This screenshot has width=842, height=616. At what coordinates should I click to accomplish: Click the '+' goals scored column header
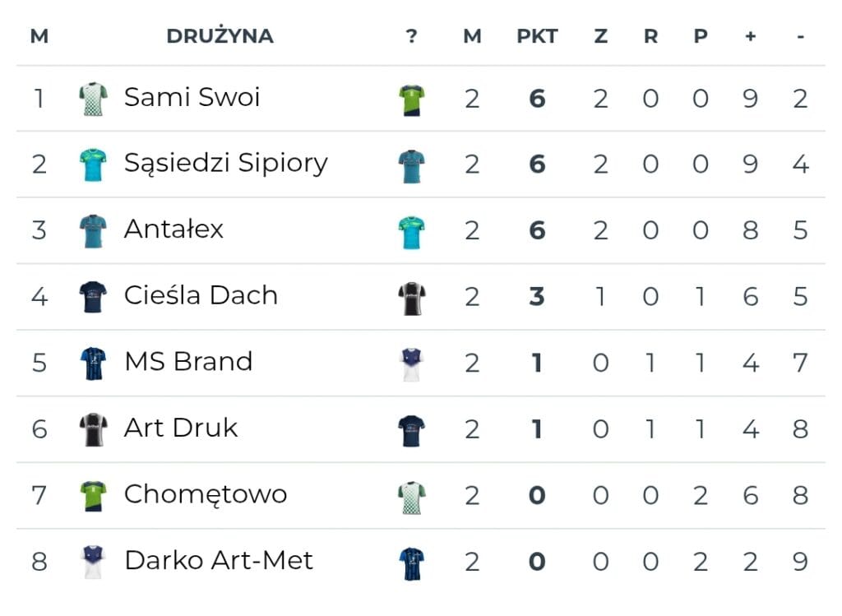tap(750, 36)
